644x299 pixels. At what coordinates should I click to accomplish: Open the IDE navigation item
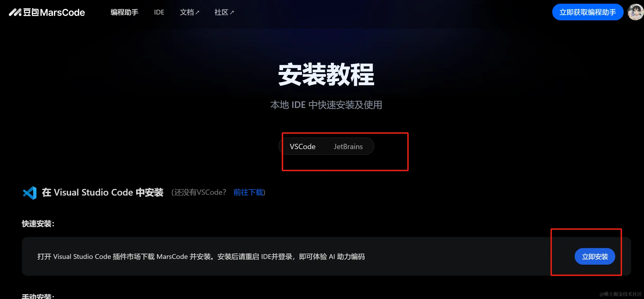tap(159, 12)
